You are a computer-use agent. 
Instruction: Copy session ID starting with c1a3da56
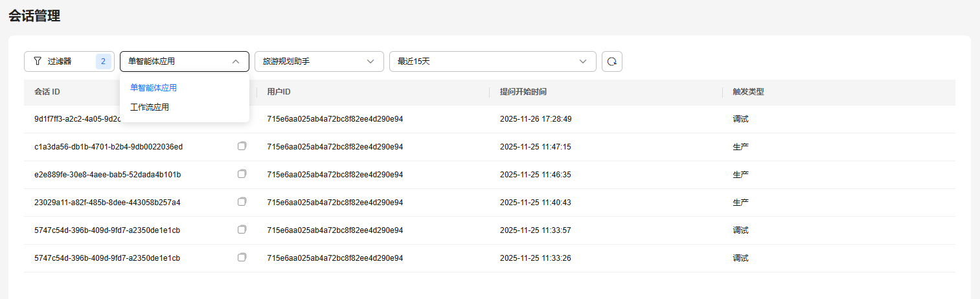click(242, 146)
